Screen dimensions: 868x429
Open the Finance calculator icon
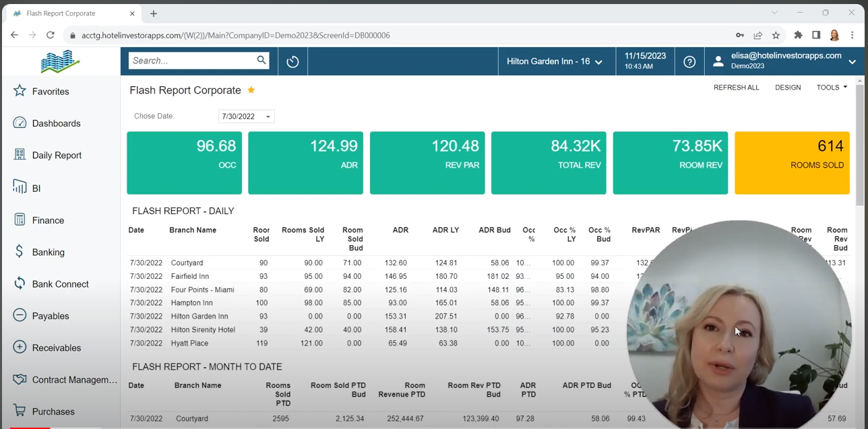pos(20,220)
